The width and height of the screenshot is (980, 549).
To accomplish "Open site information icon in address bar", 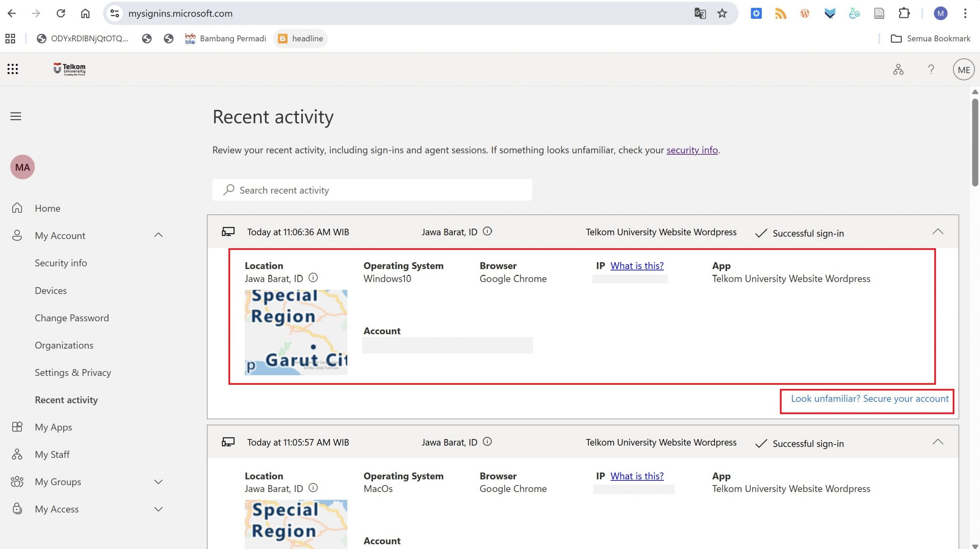I will coord(114,13).
